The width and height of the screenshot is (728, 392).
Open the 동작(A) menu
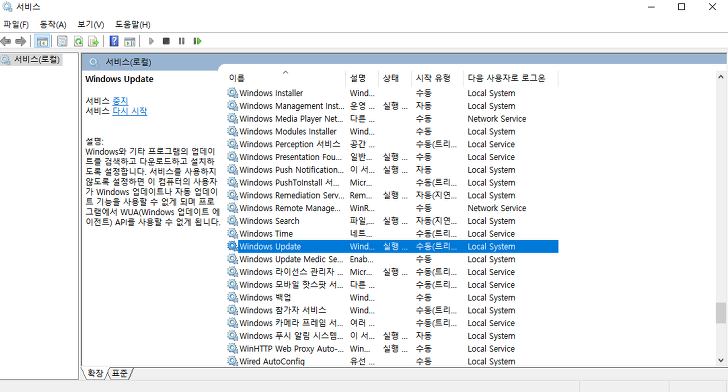click(x=53, y=25)
